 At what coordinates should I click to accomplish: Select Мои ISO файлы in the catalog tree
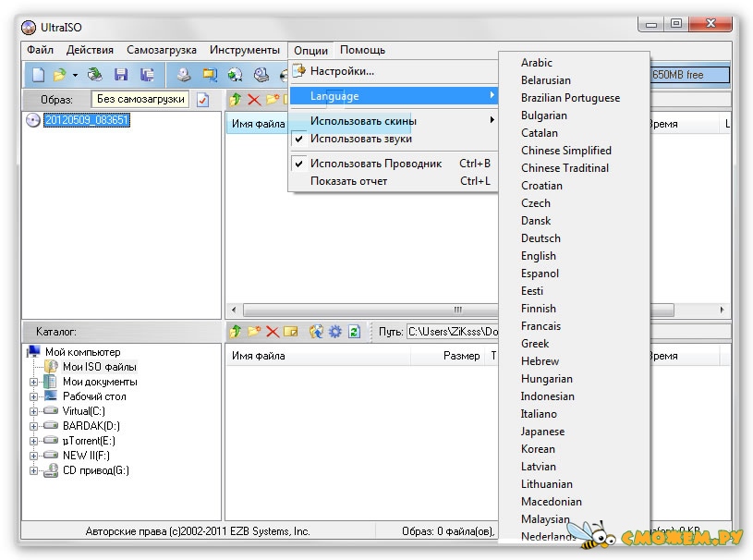point(100,367)
